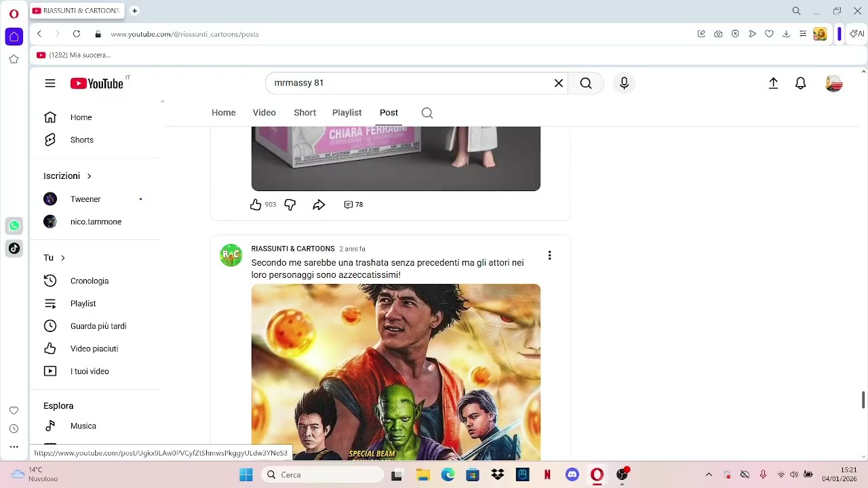The width and height of the screenshot is (868, 488).
Task: Switch to the channel Short tab
Action: coord(305,113)
